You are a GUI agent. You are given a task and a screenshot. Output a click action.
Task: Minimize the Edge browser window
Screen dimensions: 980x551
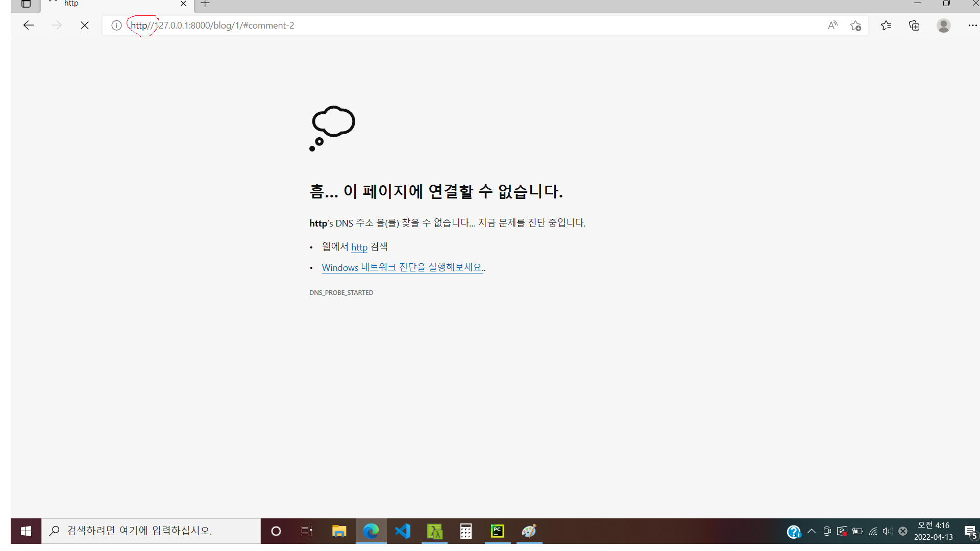917,4
